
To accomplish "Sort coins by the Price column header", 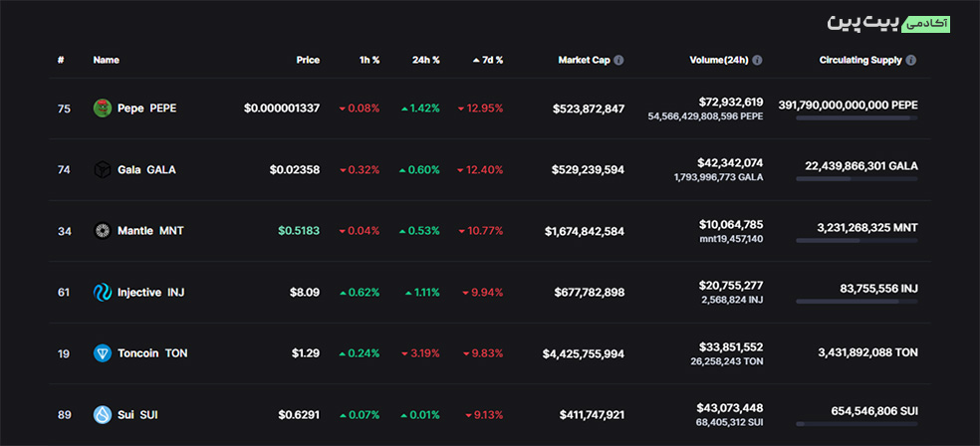I will (308, 60).
